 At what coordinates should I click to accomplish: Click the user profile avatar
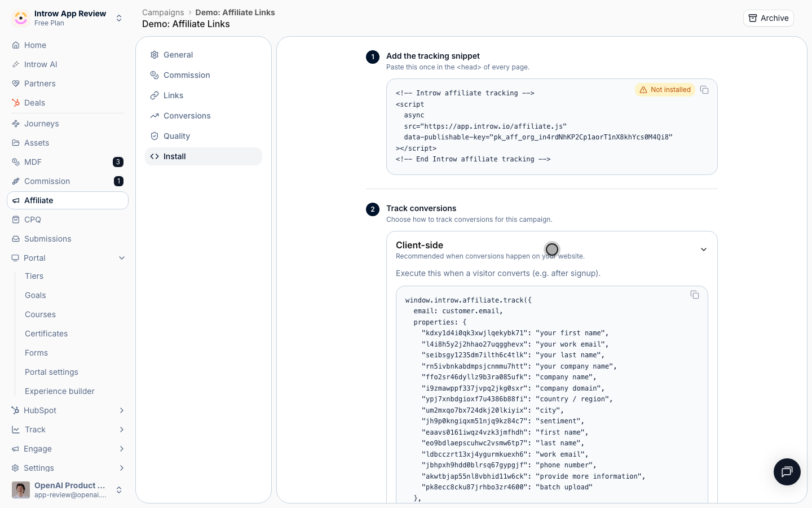(21, 490)
